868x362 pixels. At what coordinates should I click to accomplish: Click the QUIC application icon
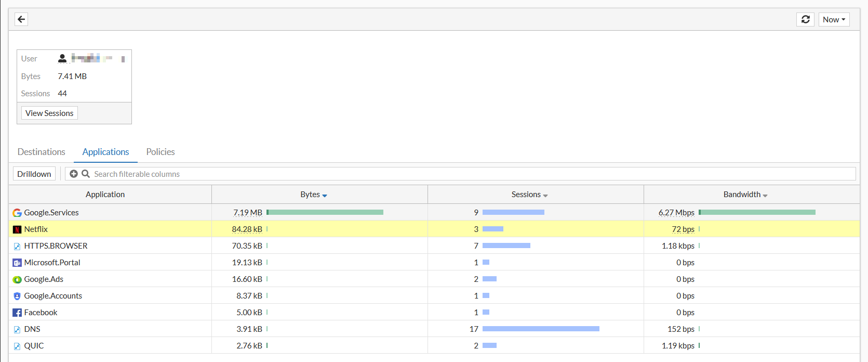(x=17, y=346)
